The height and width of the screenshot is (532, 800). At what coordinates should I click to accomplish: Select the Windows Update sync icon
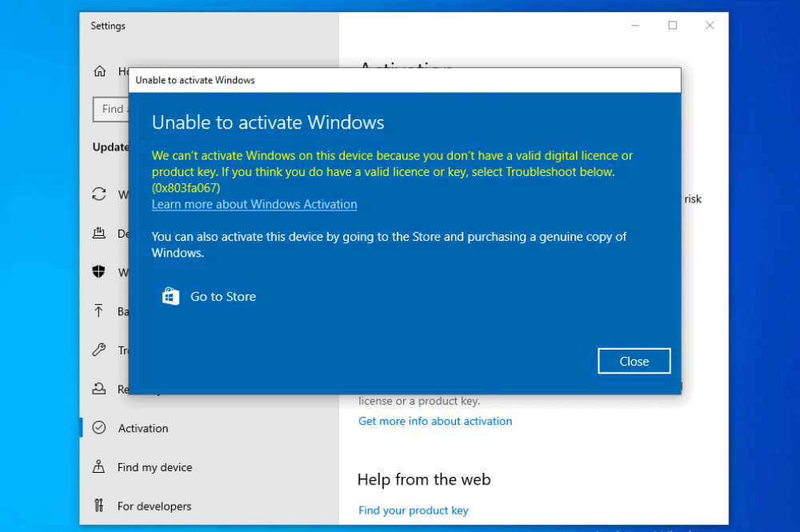pyautogui.click(x=99, y=194)
